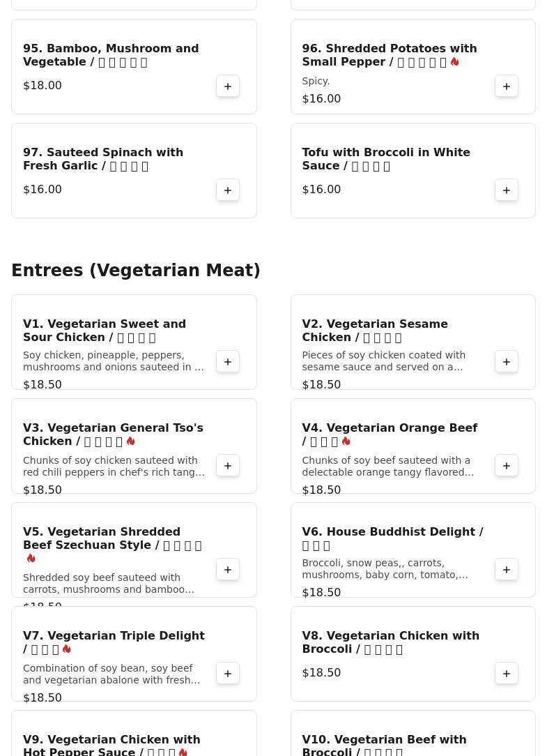The height and width of the screenshot is (756, 547).
Task: Click the $18.00 price on Bamboo Mushroom
Action: [x=43, y=85]
